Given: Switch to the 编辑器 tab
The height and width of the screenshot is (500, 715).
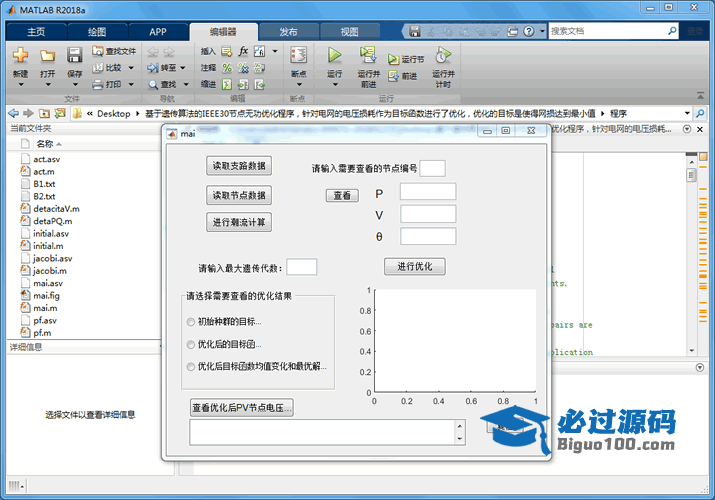Looking at the screenshot, I should [223, 32].
